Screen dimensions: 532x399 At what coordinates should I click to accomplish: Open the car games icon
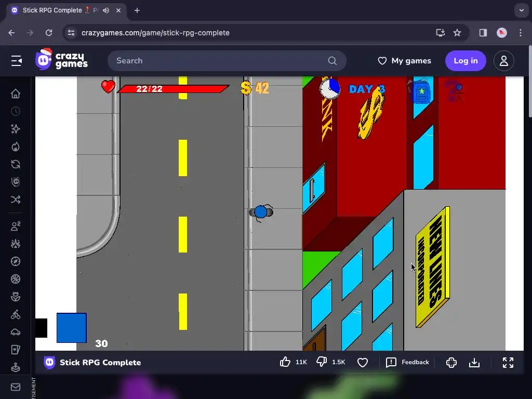click(x=16, y=332)
